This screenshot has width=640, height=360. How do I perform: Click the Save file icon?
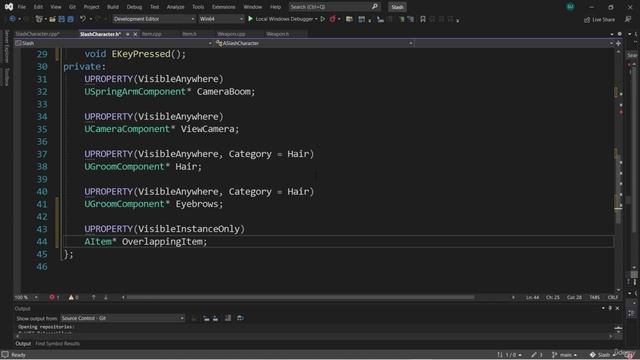point(61,19)
